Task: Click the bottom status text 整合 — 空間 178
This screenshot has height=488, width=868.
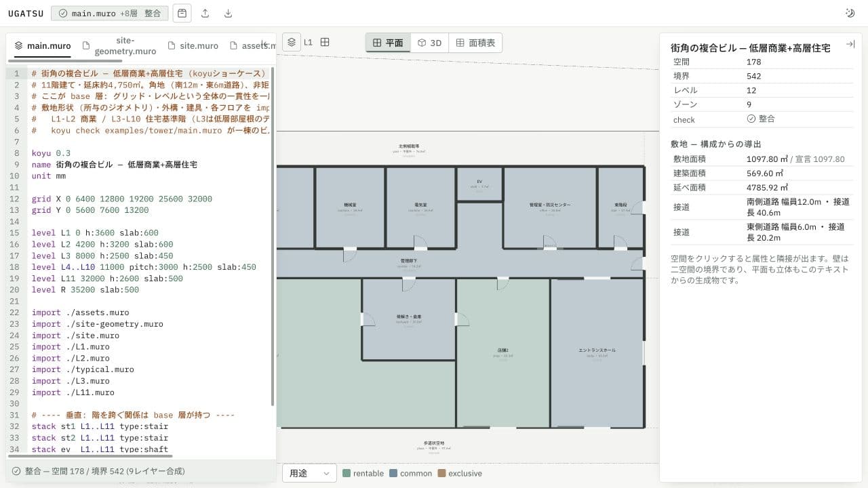Action: pyautogui.click(x=104, y=470)
